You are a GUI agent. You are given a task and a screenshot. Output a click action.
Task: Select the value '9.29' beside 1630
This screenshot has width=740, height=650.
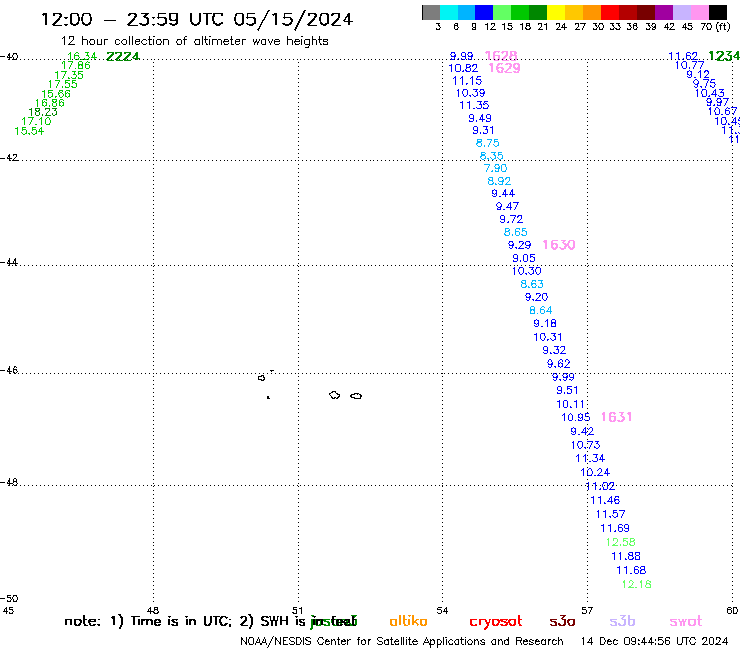coord(520,245)
